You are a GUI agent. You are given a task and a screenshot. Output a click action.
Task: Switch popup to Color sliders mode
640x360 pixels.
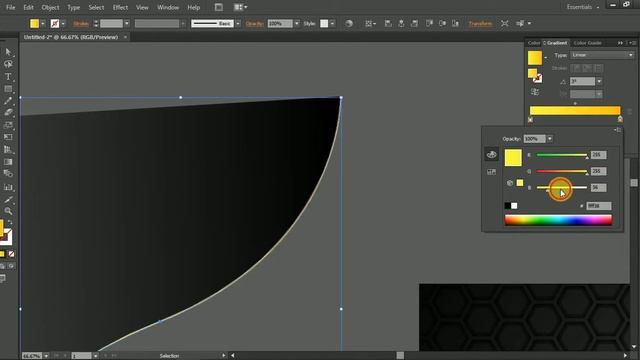[x=491, y=155]
